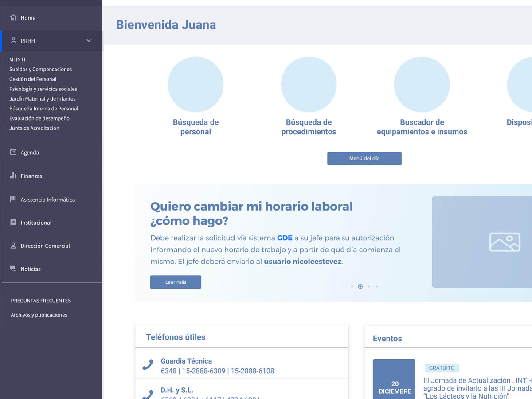This screenshot has height=399, width=532.
Task: Select Evaluación de desempeño in the sidebar
Action: (x=40, y=118)
